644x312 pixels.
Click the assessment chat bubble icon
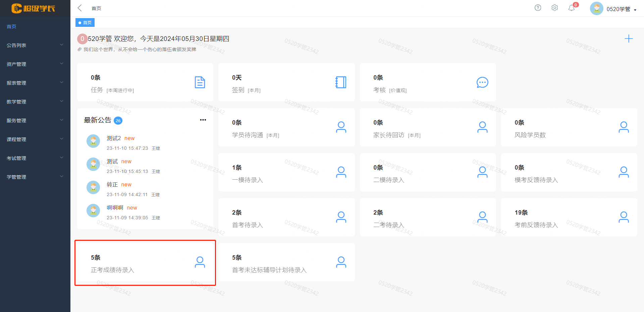click(482, 82)
